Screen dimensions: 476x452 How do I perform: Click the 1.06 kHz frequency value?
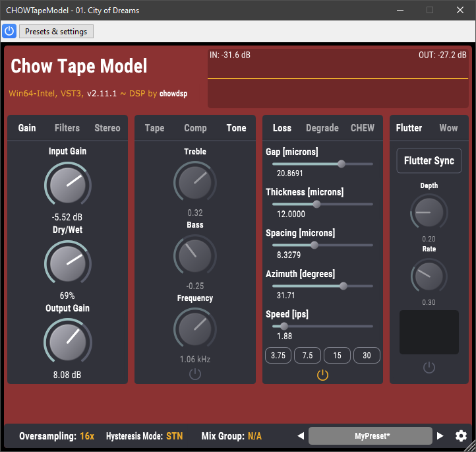(195, 360)
